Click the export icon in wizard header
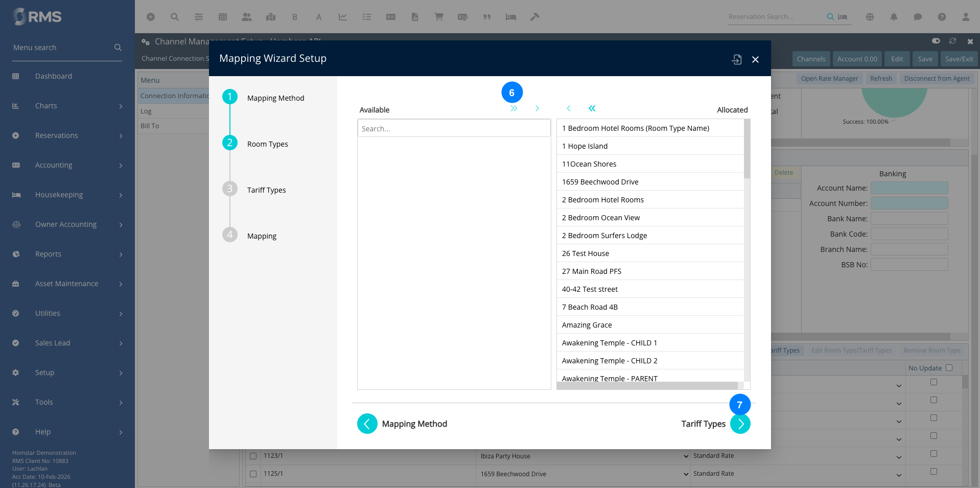Image resolution: width=980 pixels, height=488 pixels. pyautogui.click(x=736, y=59)
